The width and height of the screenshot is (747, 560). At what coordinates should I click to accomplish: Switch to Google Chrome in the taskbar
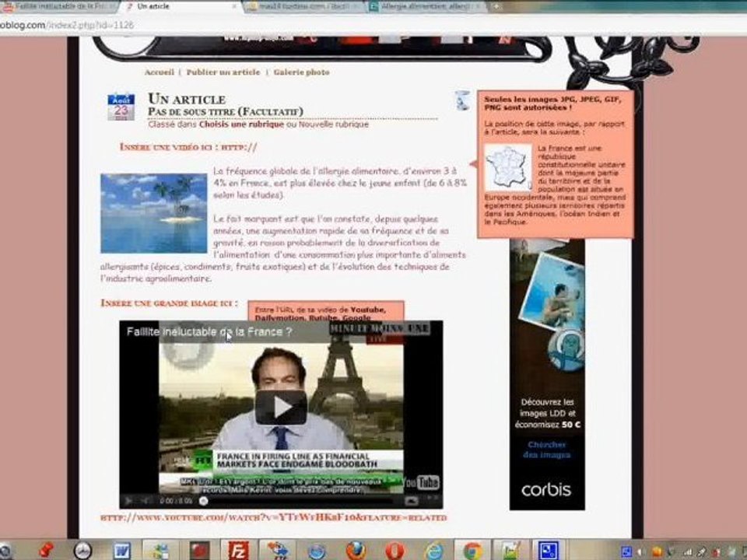tap(472, 551)
